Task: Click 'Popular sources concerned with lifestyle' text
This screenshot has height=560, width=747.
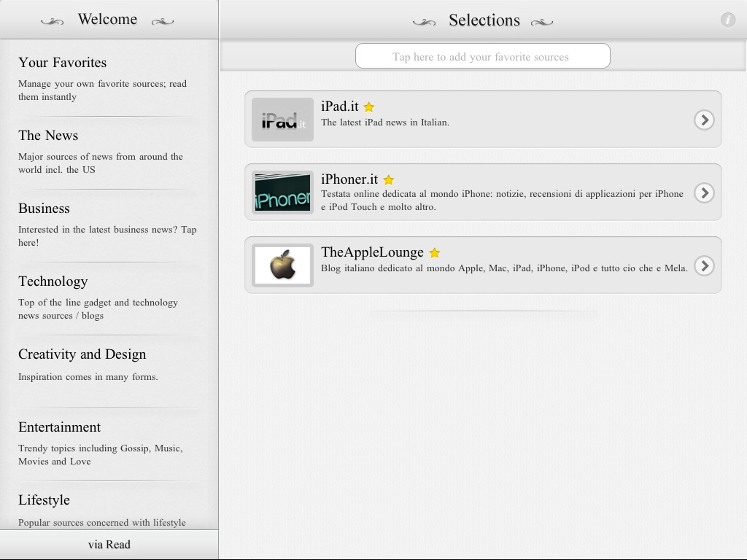Action: [x=102, y=522]
